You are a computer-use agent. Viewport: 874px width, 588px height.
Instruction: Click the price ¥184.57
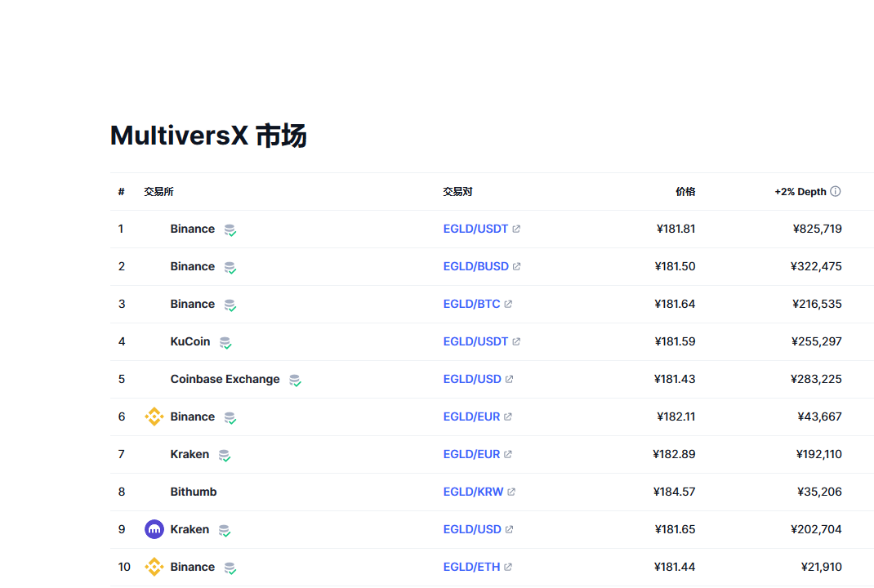click(674, 492)
